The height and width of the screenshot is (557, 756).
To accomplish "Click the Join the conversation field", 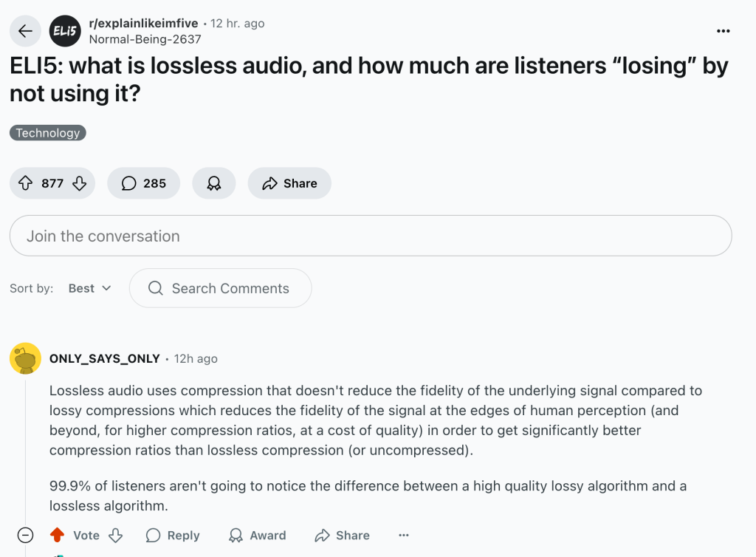I will tap(370, 236).
